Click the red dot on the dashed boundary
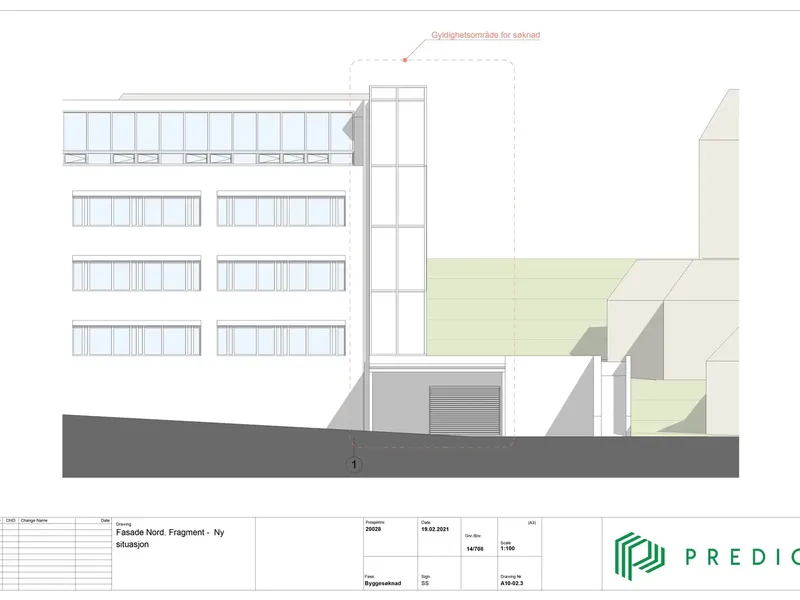 pyautogui.click(x=405, y=60)
